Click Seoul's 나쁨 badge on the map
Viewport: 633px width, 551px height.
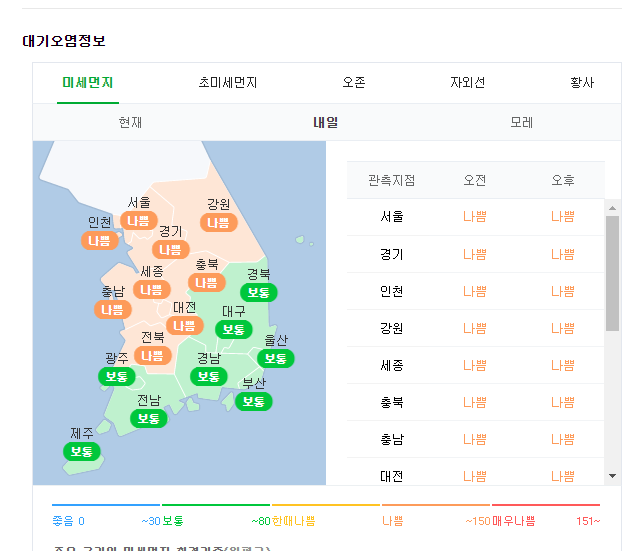[139, 220]
